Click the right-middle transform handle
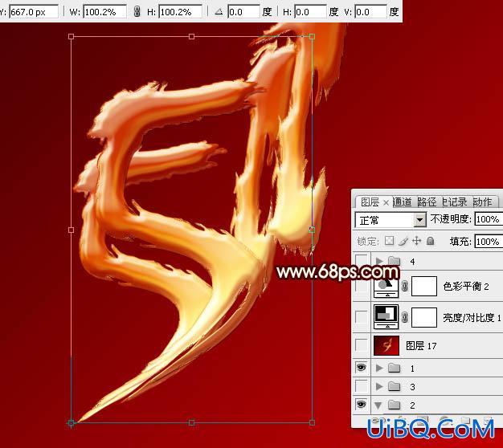Image resolution: width=503 pixels, height=448 pixels. click(312, 230)
